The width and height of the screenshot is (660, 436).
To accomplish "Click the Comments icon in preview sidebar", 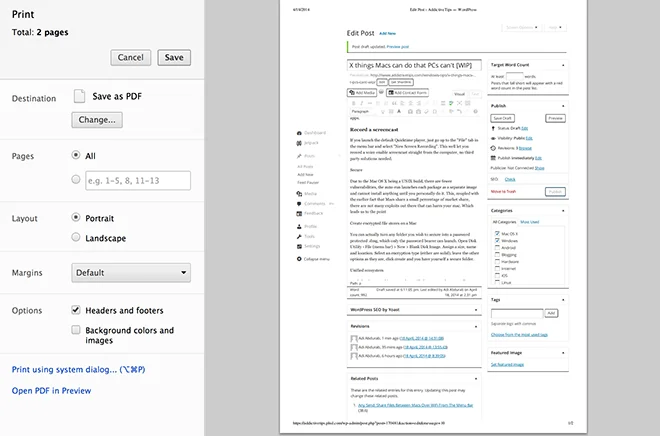I will click(x=299, y=204).
